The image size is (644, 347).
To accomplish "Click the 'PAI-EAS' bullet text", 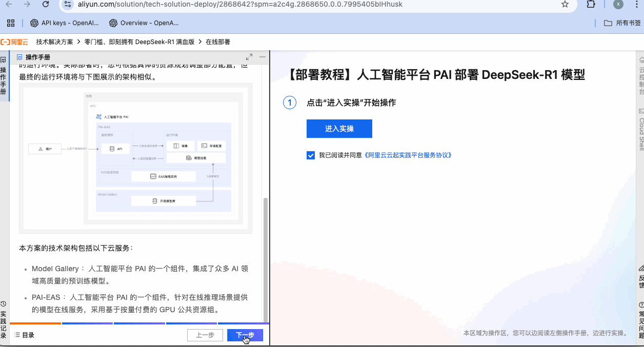I will [140, 303].
